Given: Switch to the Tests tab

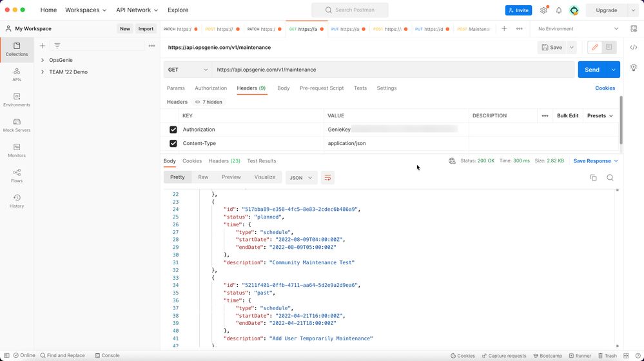Looking at the screenshot, I should coord(360,88).
